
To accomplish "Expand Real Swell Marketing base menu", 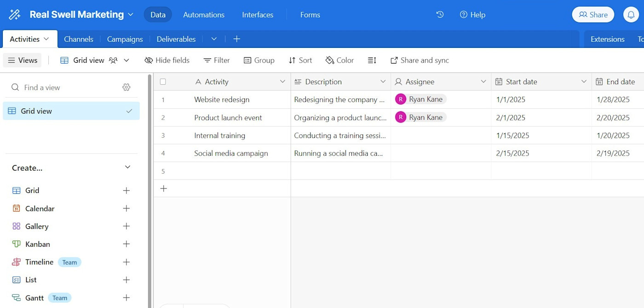I will pos(131,15).
